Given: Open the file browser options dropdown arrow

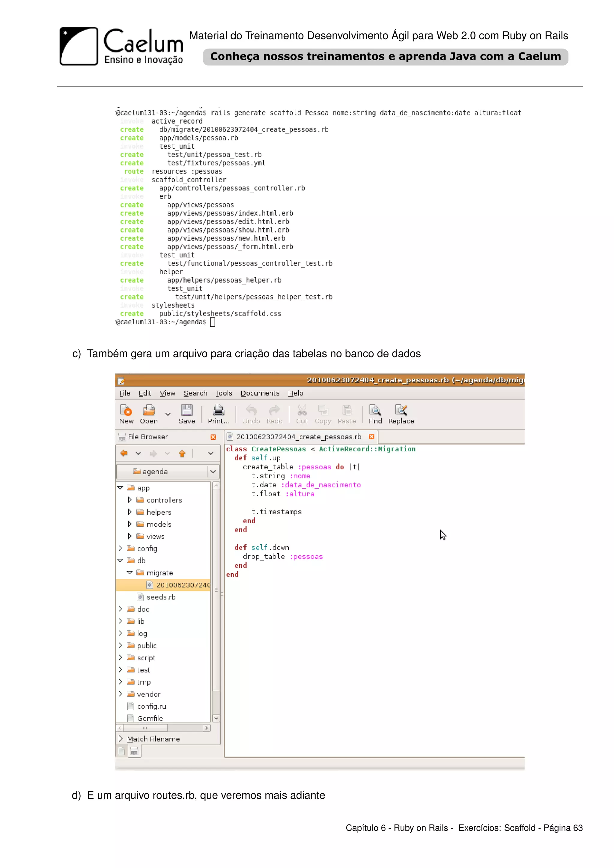Looking at the screenshot, I should [x=210, y=453].
